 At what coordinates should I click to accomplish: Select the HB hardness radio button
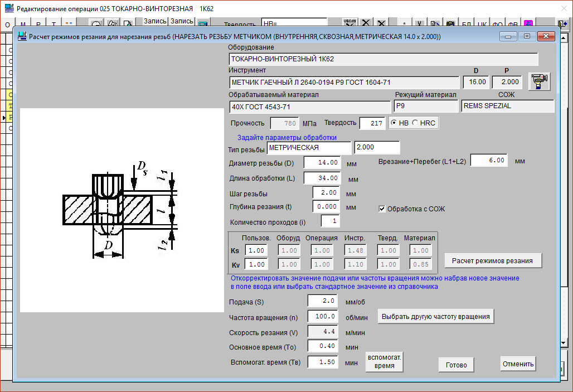coord(395,123)
